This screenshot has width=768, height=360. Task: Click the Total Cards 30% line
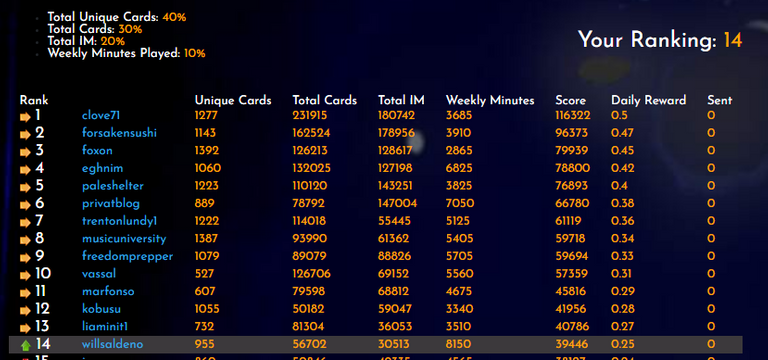tap(95, 29)
